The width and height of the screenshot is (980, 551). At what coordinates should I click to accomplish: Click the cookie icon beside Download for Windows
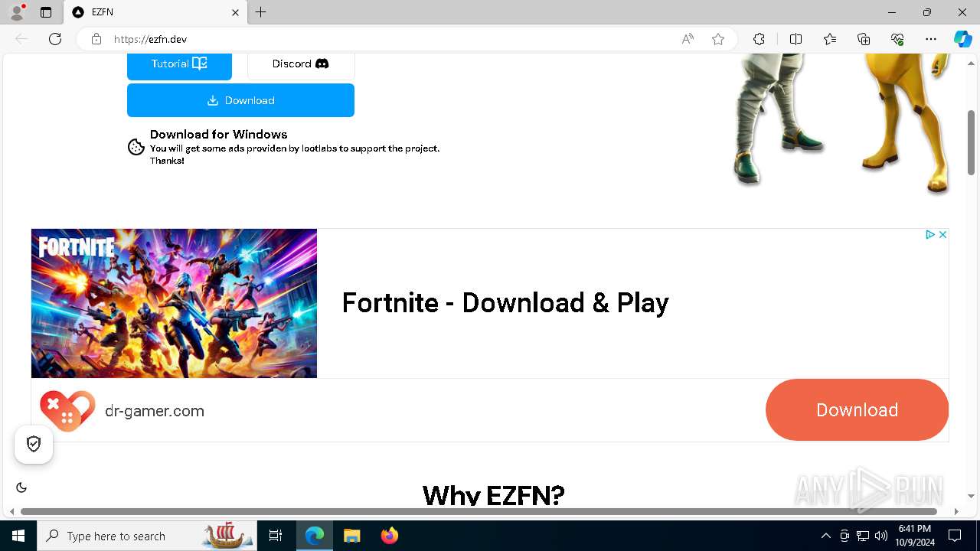coord(136,147)
